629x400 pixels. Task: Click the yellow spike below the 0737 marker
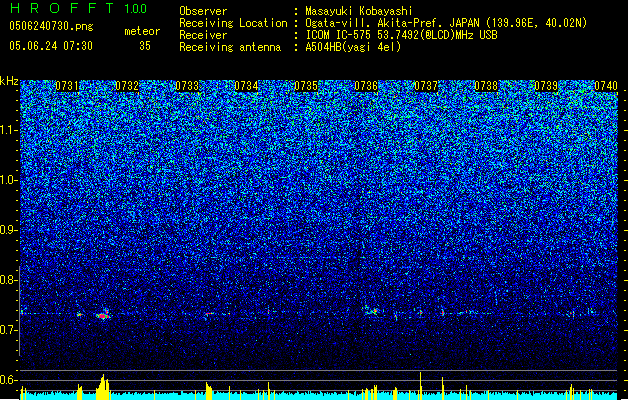[420, 386]
